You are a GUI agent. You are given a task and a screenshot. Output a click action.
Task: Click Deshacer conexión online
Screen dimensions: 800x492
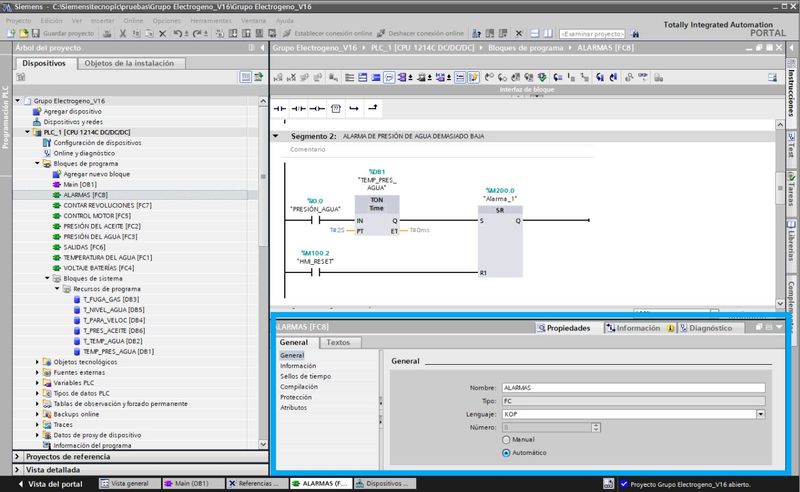click(420, 34)
